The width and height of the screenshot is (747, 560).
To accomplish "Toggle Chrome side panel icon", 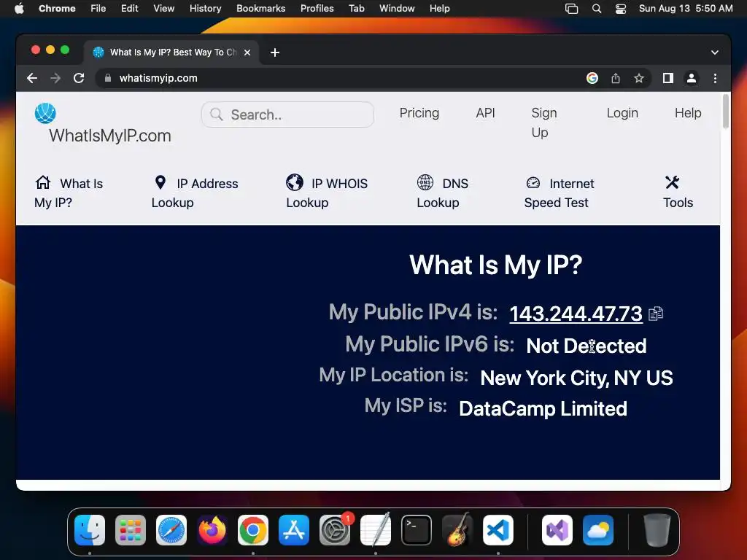I will click(668, 78).
